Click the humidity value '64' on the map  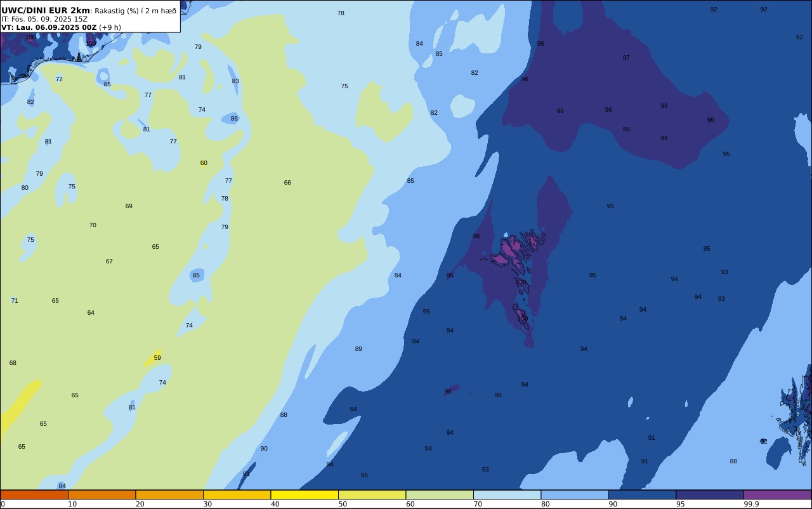[91, 313]
